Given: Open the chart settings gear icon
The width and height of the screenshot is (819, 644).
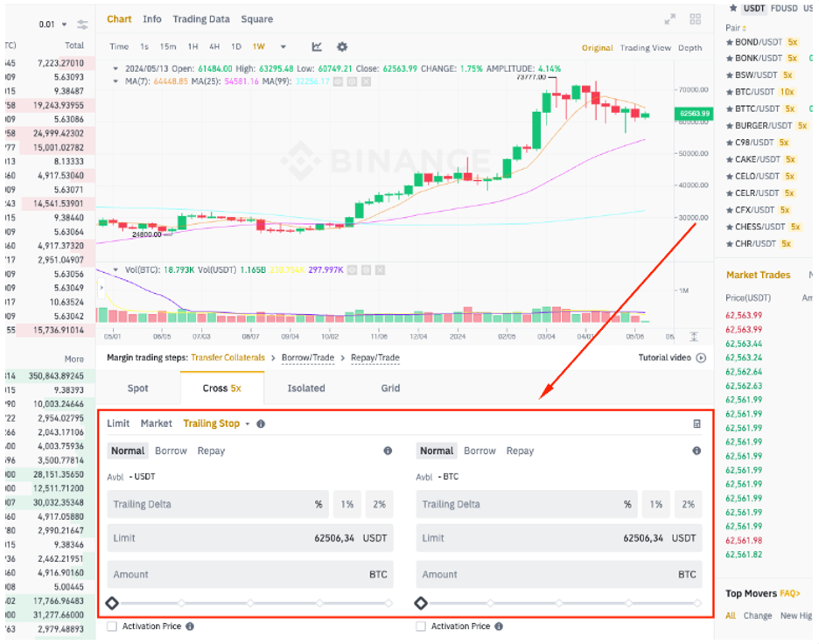Looking at the screenshot, I should [x=342, y=46].
